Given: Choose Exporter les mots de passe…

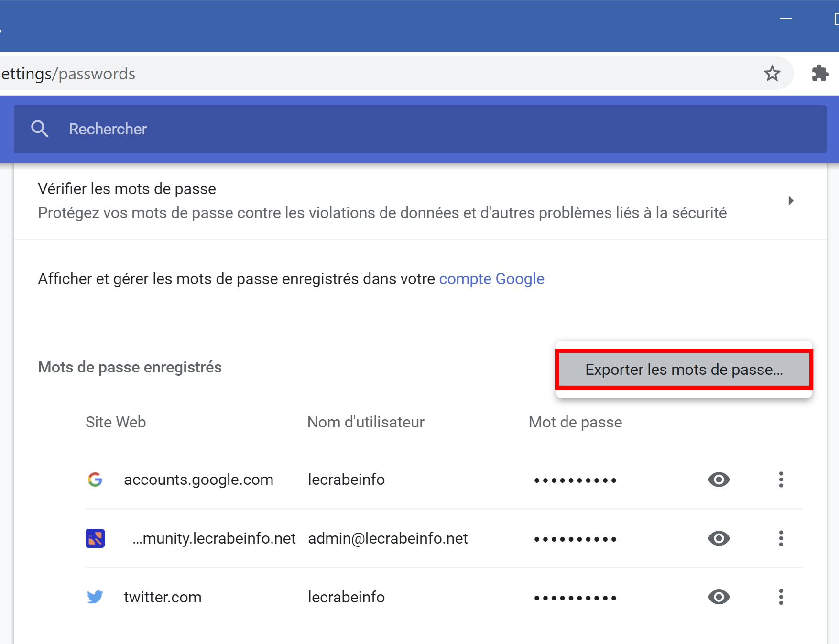Looking at the screenshot, I should coord(684,370).
